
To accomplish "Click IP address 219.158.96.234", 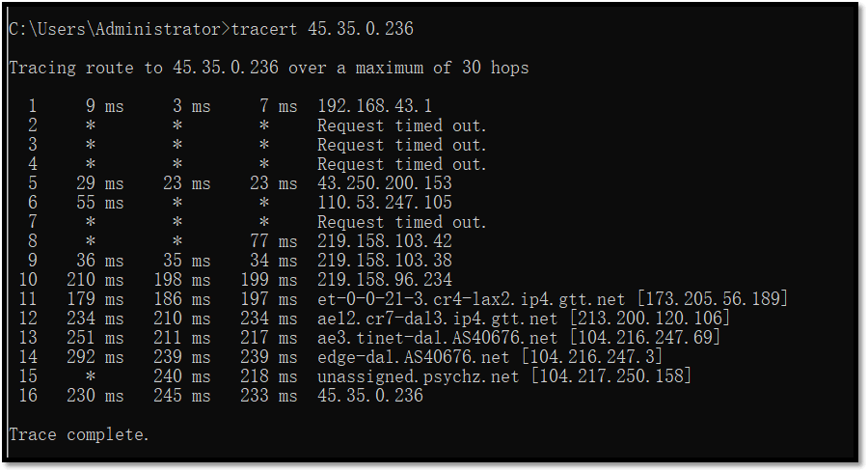I will [384, 280].
